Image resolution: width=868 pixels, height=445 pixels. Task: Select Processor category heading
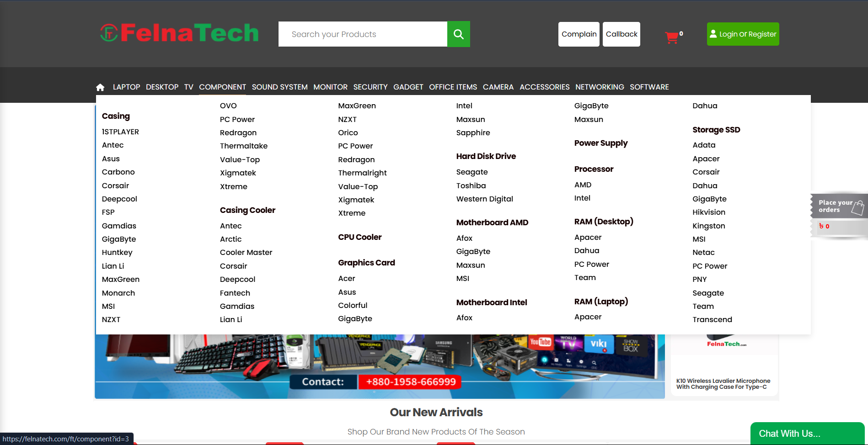594,169
